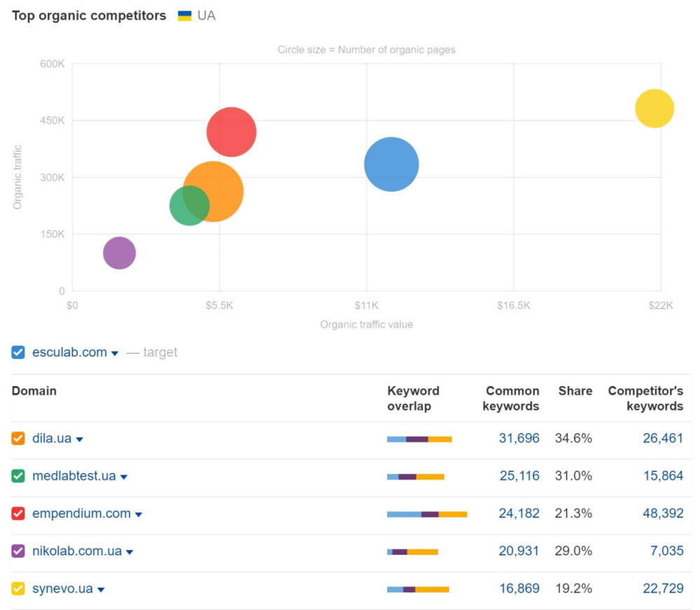
Task: Open the empendium.com domain link
Action: [82, 513]
